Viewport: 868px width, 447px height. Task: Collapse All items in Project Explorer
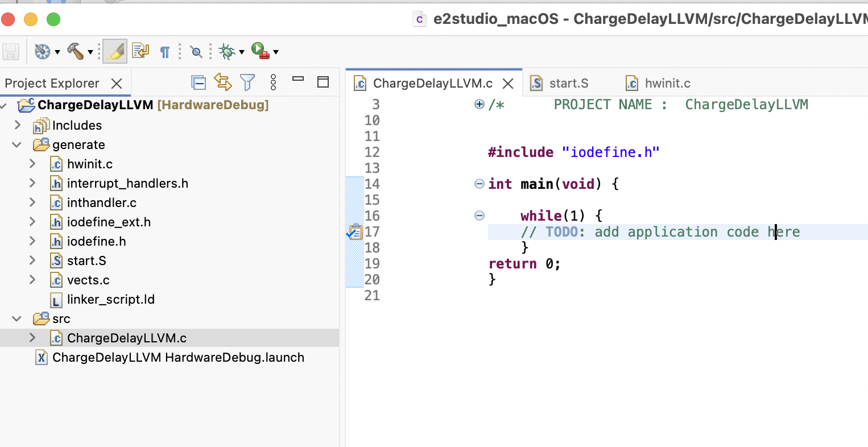click(x=199, y=82)
